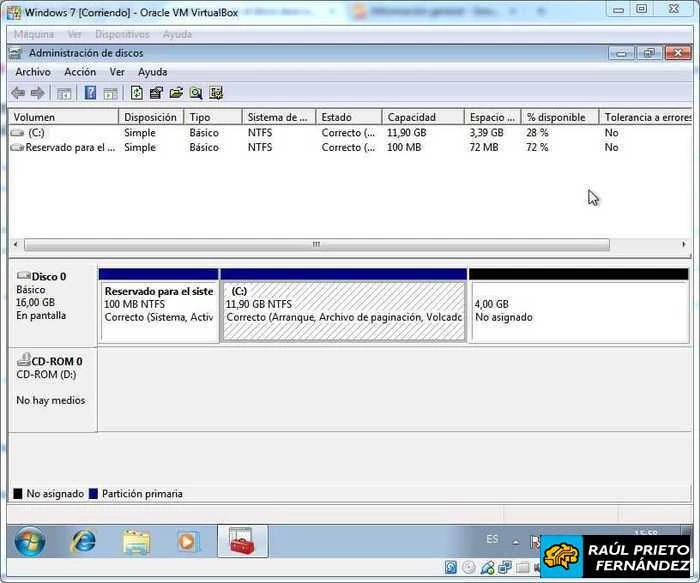Minimize the Administración de discos window
The image size is (700, 583).
tap(621, 53)
